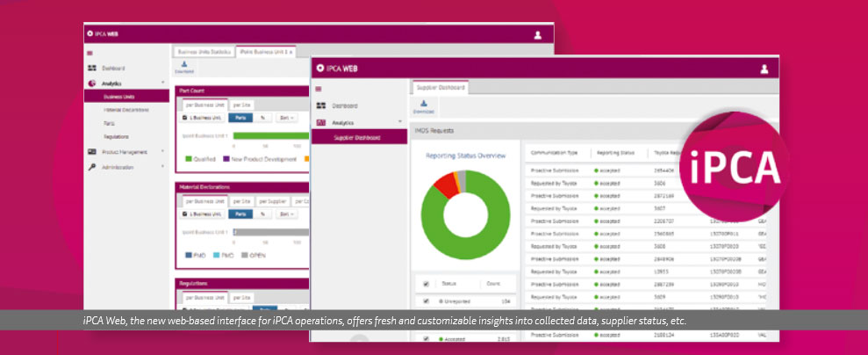868x355 pixels.
Task: Click green Part Count bar for Business Unit 1
Action: pyautogui.click(x=270, y=135)
